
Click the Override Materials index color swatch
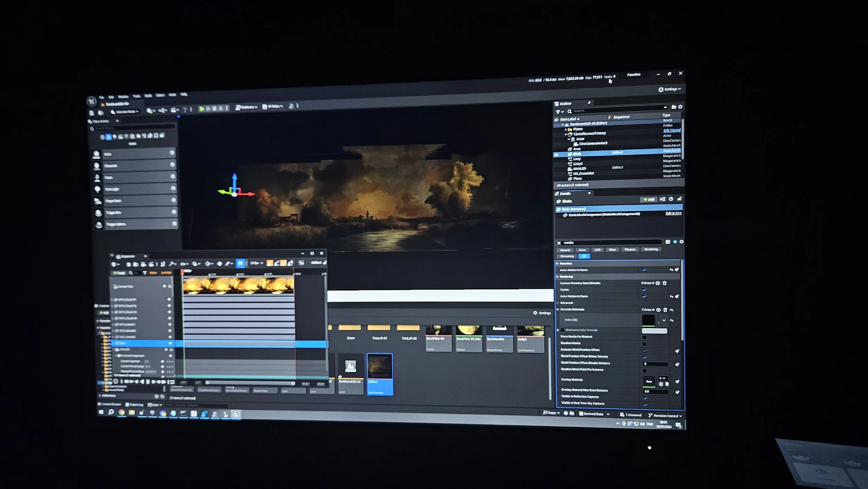648,320
